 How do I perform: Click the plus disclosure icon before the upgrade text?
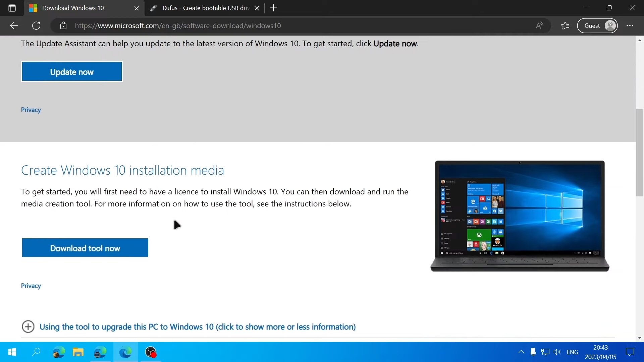pyautogui.click(x=28, y=327)
